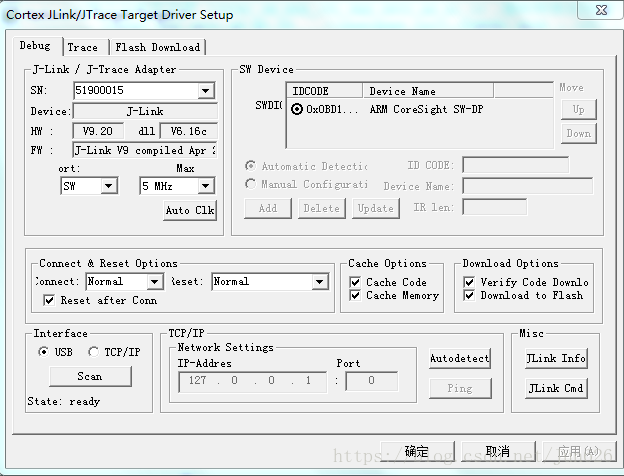
Task: Click the Update device button
Action: click(x=376, y=208)
